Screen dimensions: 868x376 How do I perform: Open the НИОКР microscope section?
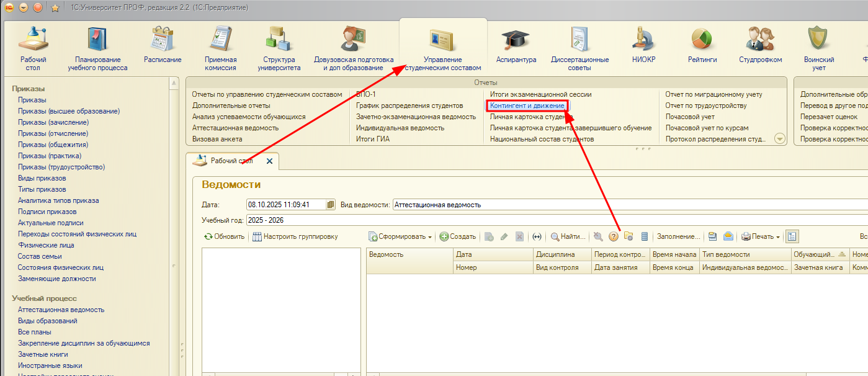point(643,45)
